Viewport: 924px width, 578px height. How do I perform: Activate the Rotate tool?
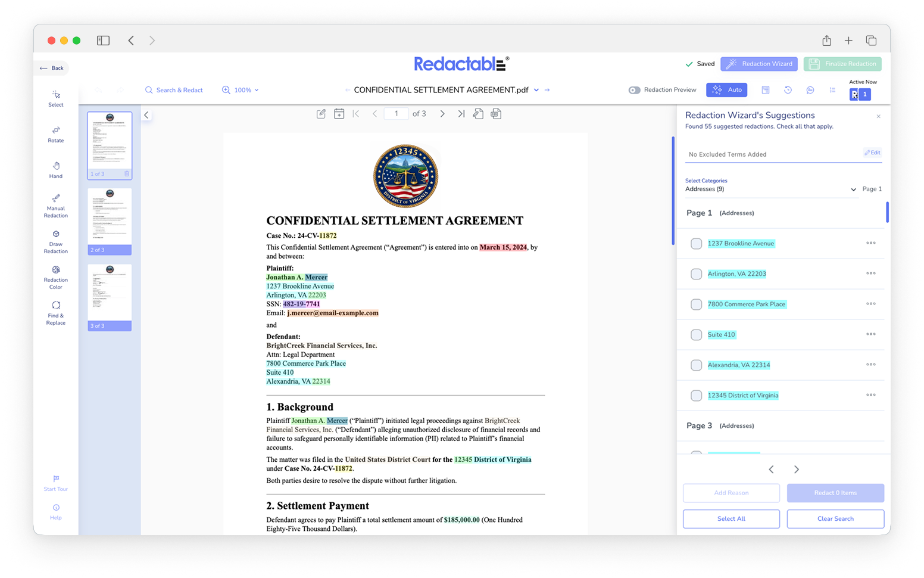[56, 134]
